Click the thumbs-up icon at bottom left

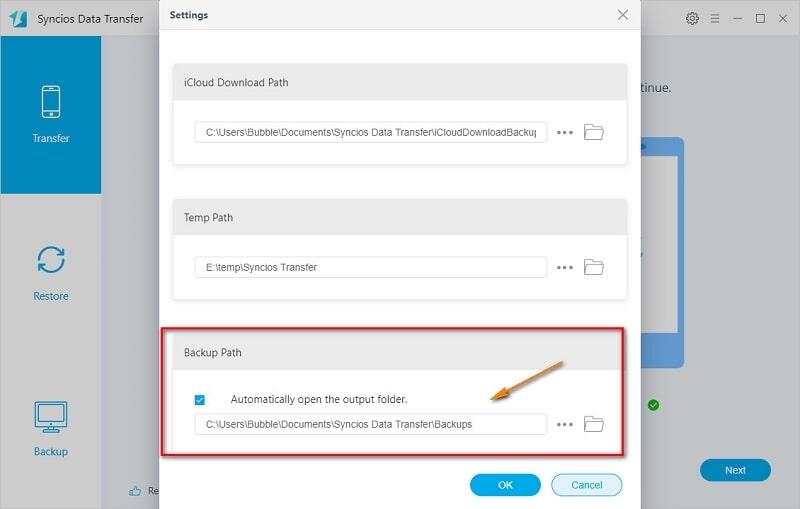[135, 491]
